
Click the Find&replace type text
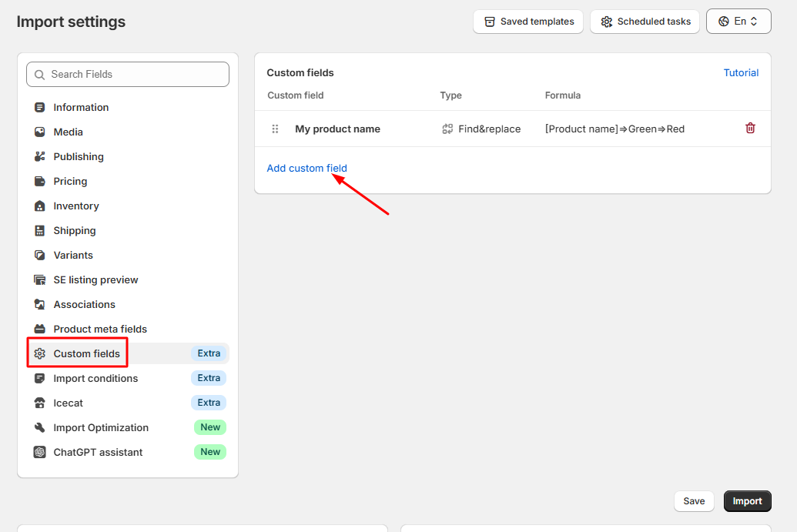point(490,129)
